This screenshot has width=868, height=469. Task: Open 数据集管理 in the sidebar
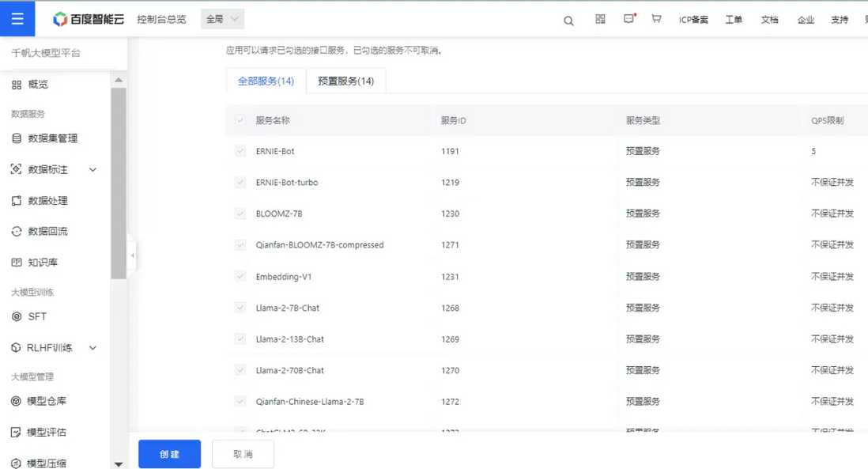point(55,138)
